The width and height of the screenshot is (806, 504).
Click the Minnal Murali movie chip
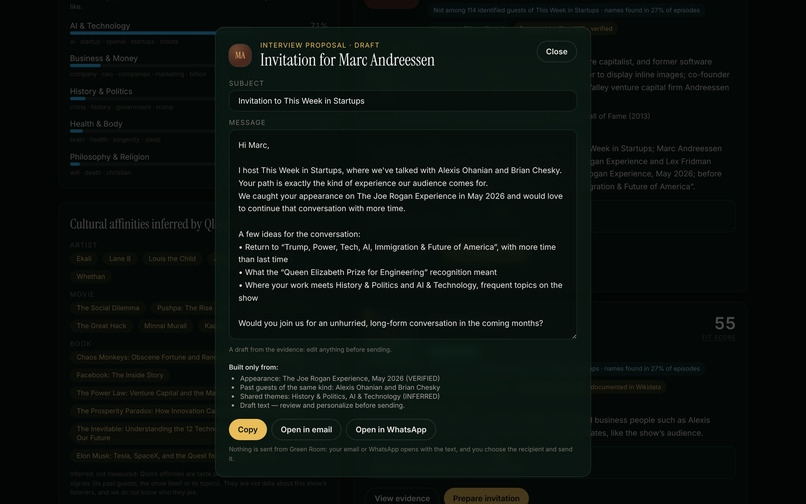pos(166,326)
